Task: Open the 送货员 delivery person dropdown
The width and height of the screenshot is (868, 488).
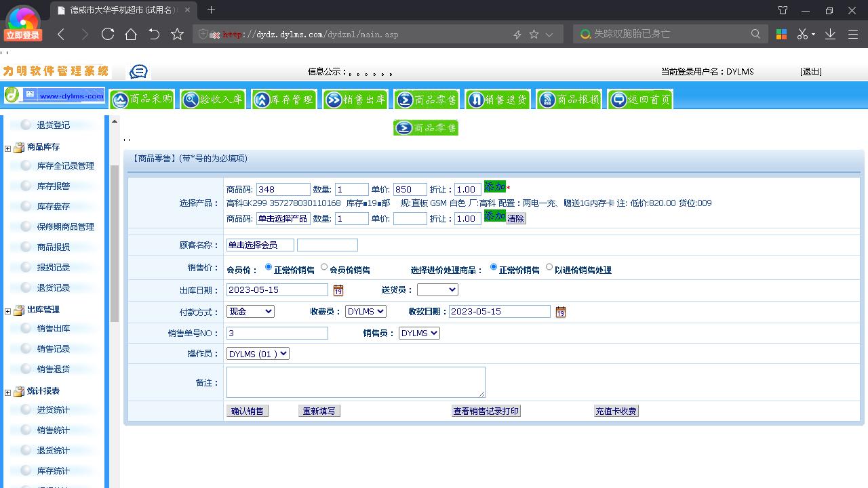Action: [437, 289]
